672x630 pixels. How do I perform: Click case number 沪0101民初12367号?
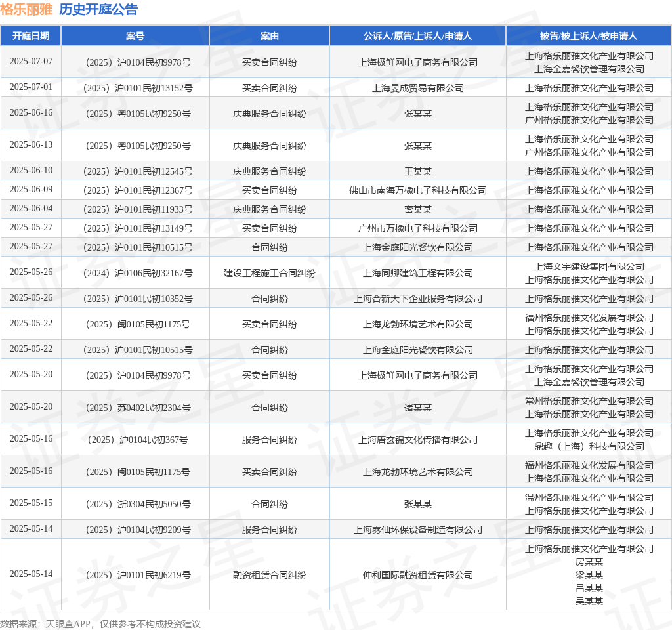pyautogui.click(x=138, y=190)
